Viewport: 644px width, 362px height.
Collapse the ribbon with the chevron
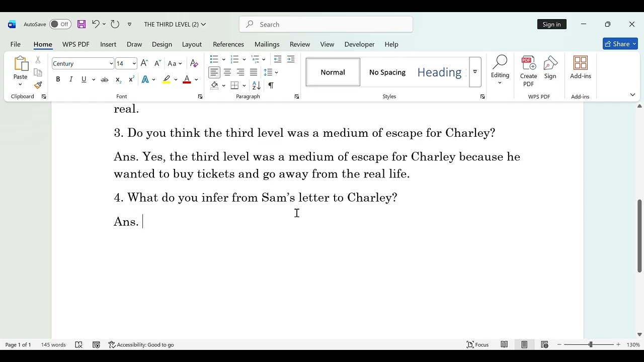(x=632, y=95)
